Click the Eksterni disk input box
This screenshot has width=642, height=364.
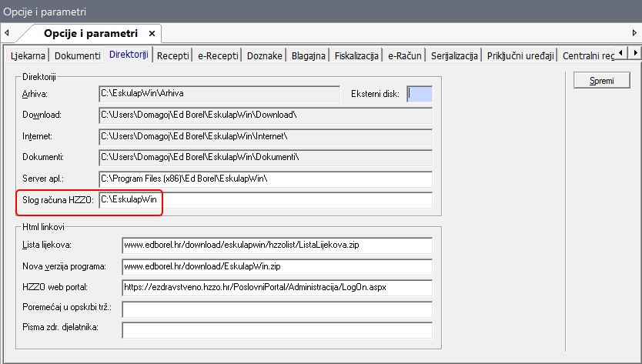(x=420, y=94)
